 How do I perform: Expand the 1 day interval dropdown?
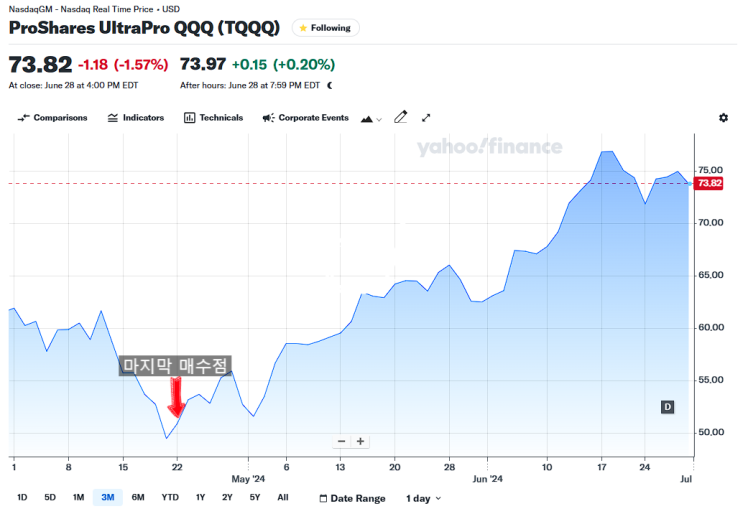click(424, 498)
